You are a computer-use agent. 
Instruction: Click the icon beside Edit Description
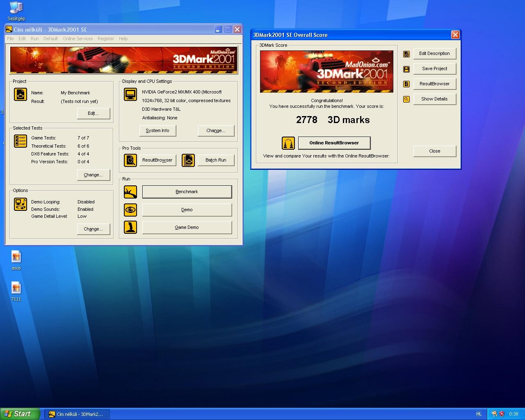click(406, 54)
